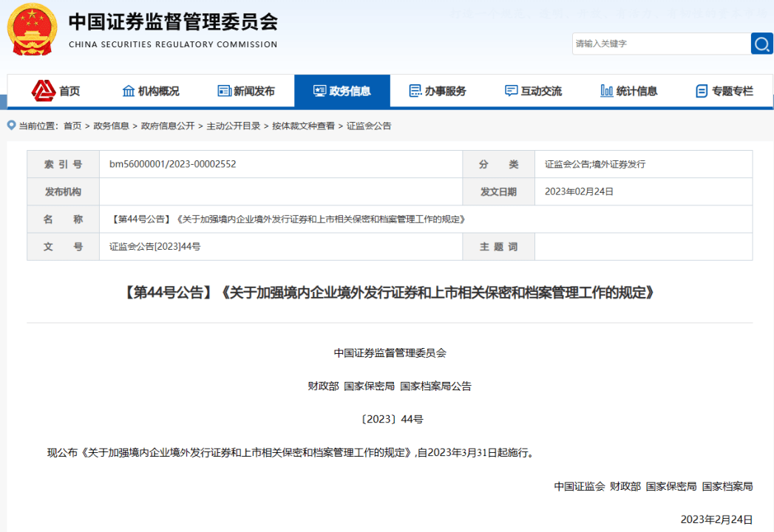Open 政府信息公开 breadcrumb link

pos(168,126)
